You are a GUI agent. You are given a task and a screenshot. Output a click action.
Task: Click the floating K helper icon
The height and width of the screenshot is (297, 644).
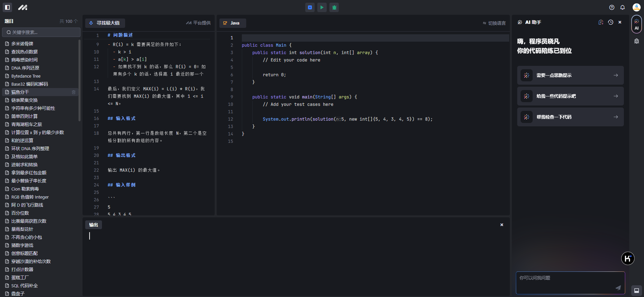click(x=628, y=258)
